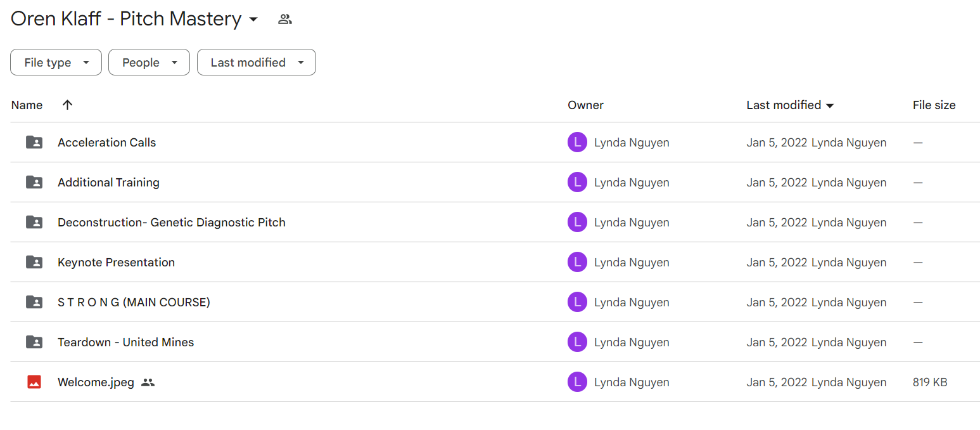Click the owner avatar in Teardown - United Mines row
This screenshot has height=430, width=980.
577,342
